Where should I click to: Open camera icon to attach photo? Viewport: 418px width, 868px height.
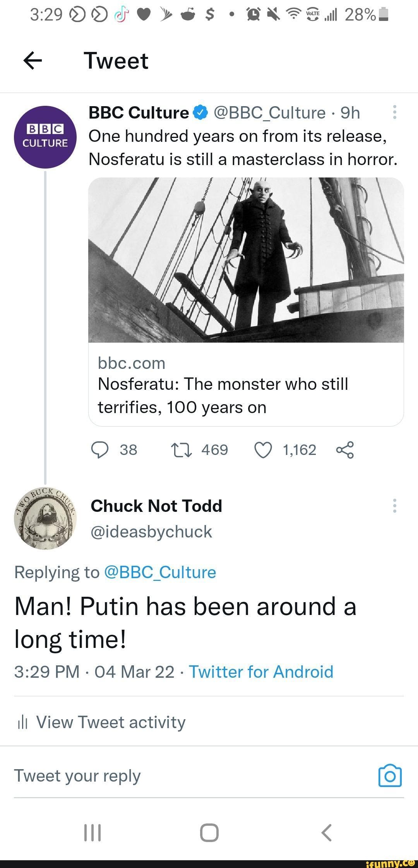390,776
